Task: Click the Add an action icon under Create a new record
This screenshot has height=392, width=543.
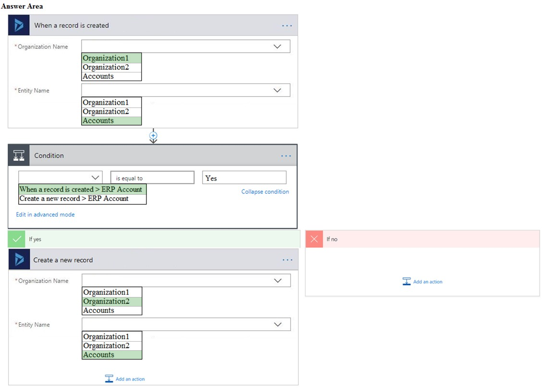Action: tap(109, 379)
